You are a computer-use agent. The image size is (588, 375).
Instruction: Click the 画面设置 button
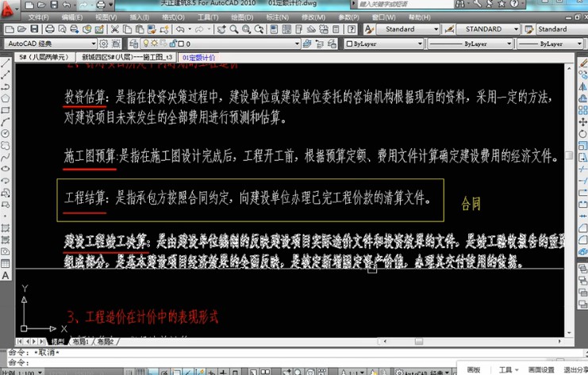(541, 369)
